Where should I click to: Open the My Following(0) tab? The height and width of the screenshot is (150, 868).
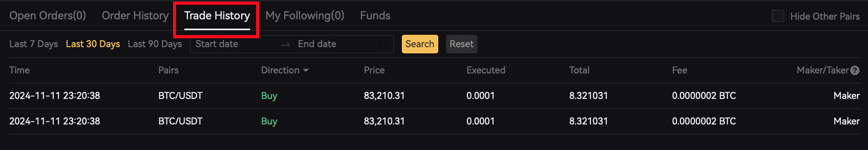pos(305,16)
